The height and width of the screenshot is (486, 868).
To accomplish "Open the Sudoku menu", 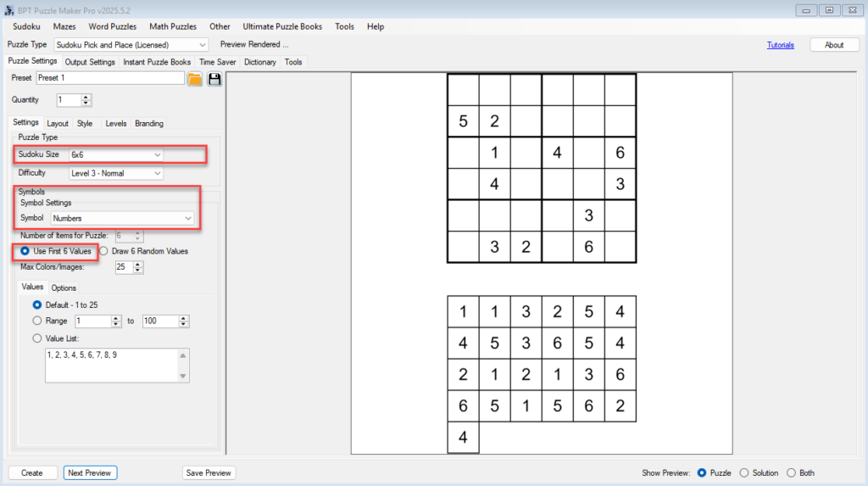I will tap(26, 26).
